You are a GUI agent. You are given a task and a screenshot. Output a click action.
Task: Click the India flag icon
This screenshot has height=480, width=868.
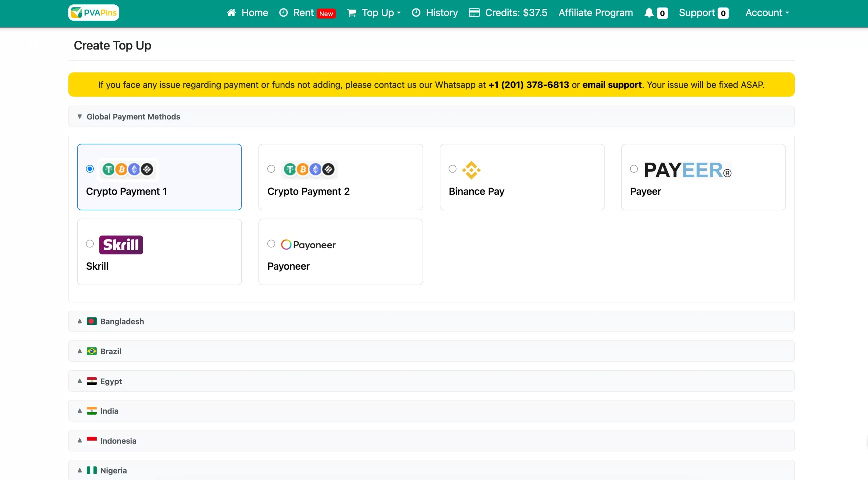coord(92,411)
